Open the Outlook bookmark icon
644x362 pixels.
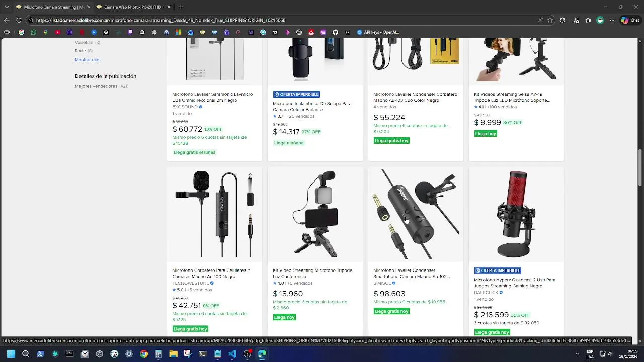click(190, 32)
